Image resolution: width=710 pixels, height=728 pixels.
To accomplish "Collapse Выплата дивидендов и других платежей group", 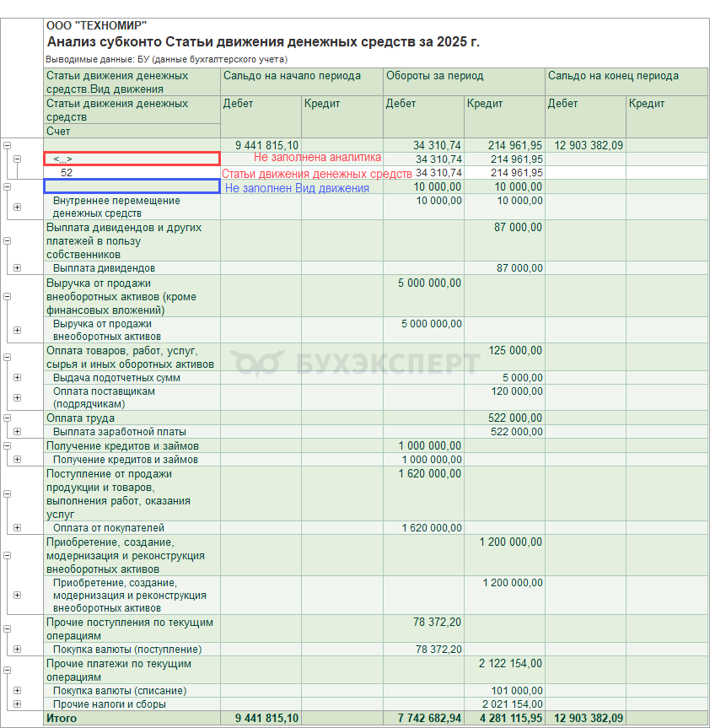I will point(8,241).
